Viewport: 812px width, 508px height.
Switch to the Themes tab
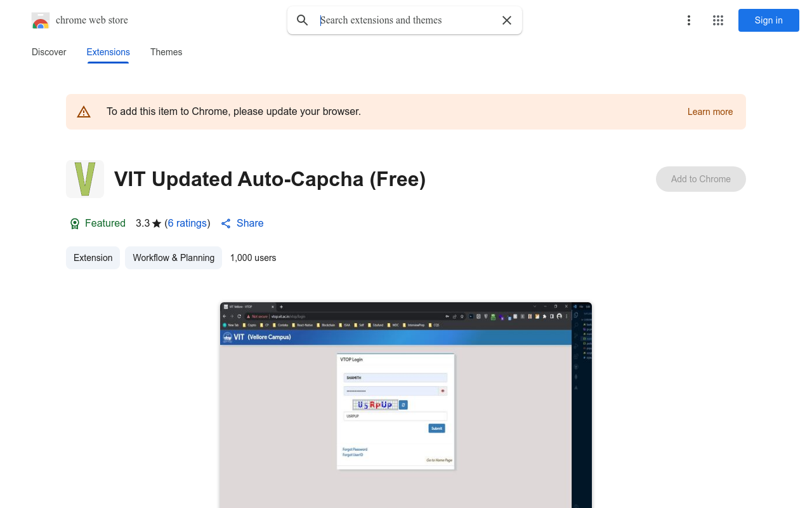pos(166,52)
